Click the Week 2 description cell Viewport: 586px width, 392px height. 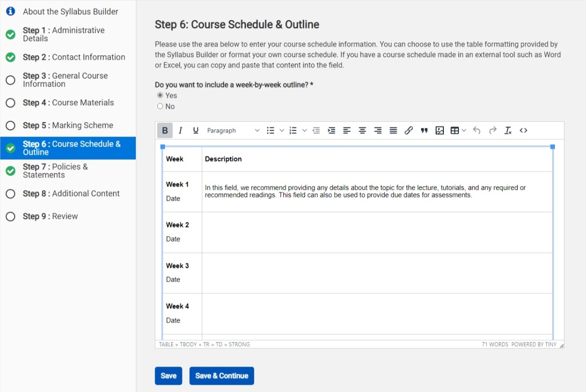pyautogui.click(x=377, y=232)
